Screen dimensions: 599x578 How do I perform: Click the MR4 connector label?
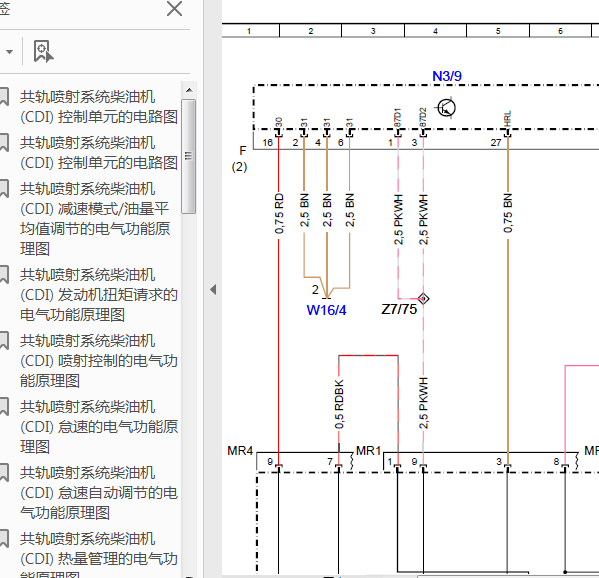point(240,451)
